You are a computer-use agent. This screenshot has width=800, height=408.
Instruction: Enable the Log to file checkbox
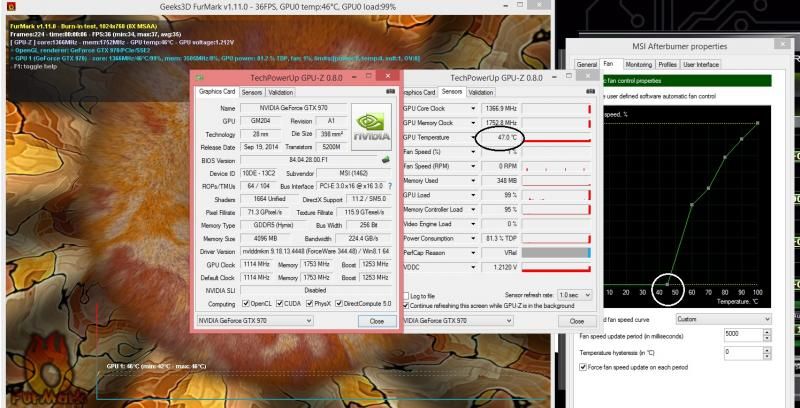pos(406,296)
